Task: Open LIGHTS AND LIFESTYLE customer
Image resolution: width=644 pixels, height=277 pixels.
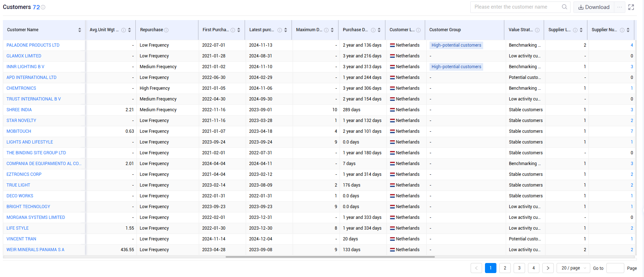Action: [30, 142]
